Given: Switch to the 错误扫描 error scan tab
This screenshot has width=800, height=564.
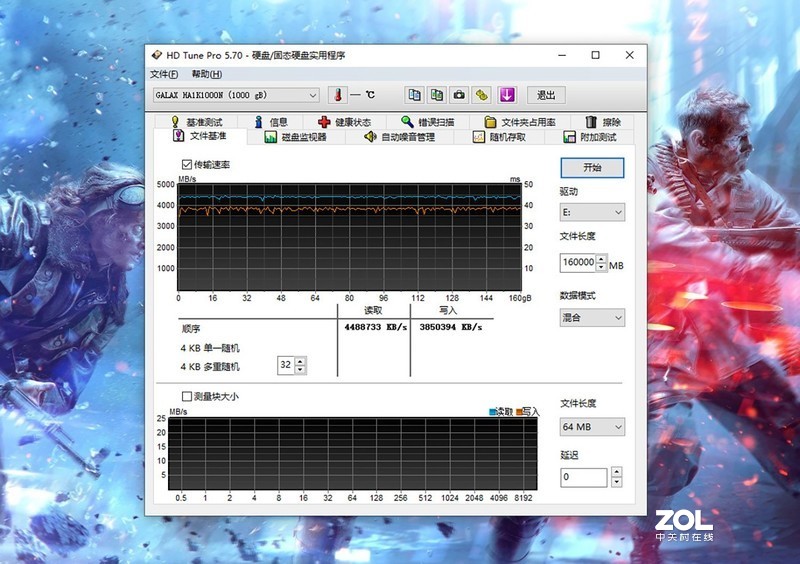Looking at the screenshot, I should click(428, 122).
